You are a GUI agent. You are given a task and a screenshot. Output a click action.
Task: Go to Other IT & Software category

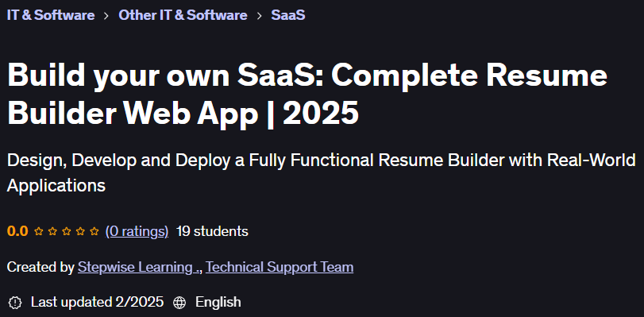183,15
